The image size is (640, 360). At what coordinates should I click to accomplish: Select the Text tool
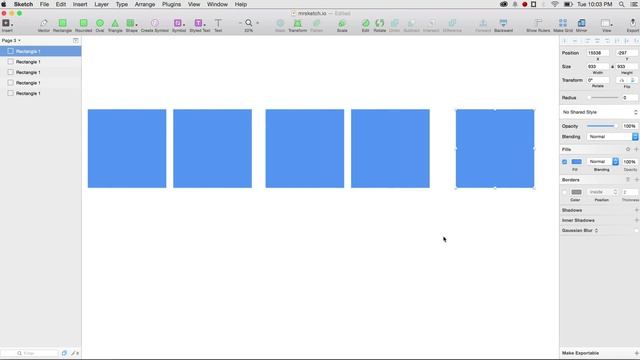[218, 25]
